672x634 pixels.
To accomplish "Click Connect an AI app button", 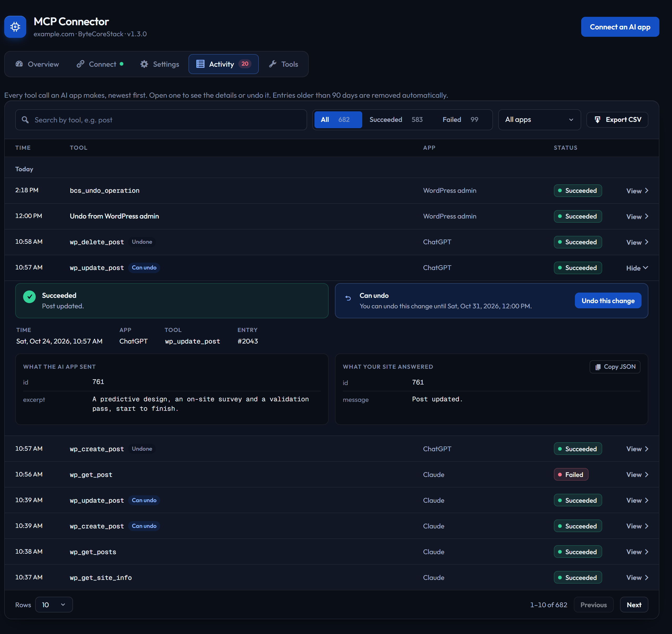I will tap(620, 27).
